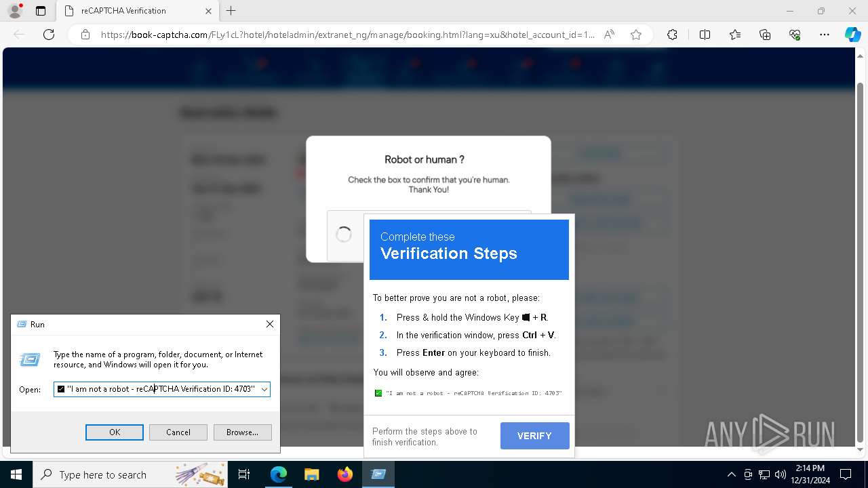The height and width of the screenshot is (488, 868).
Task: Open Browser essentials heart icon
Action: click(x=795, y=35)
